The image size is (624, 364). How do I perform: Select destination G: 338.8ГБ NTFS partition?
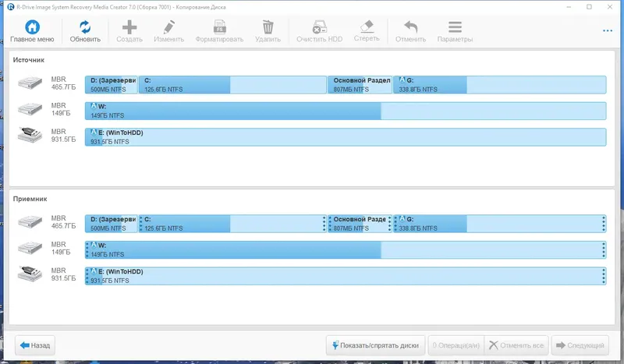[x=499, y=224]
